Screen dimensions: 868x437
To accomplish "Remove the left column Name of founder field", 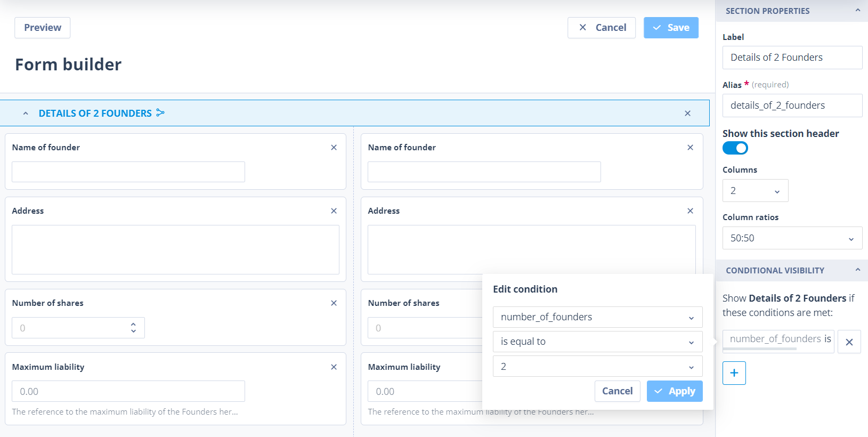I will click(x=334, y=148).
